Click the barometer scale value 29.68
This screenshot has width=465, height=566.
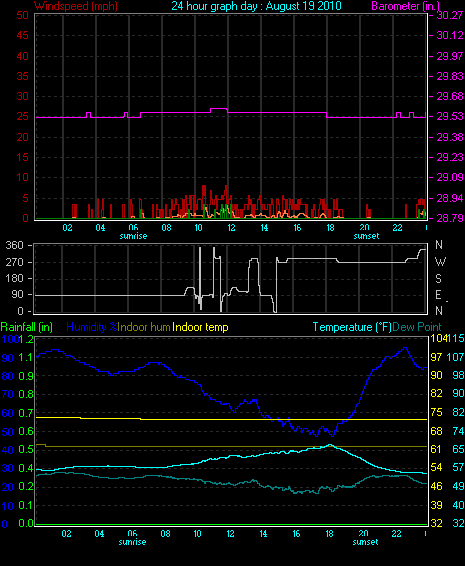tap(450, 96)
